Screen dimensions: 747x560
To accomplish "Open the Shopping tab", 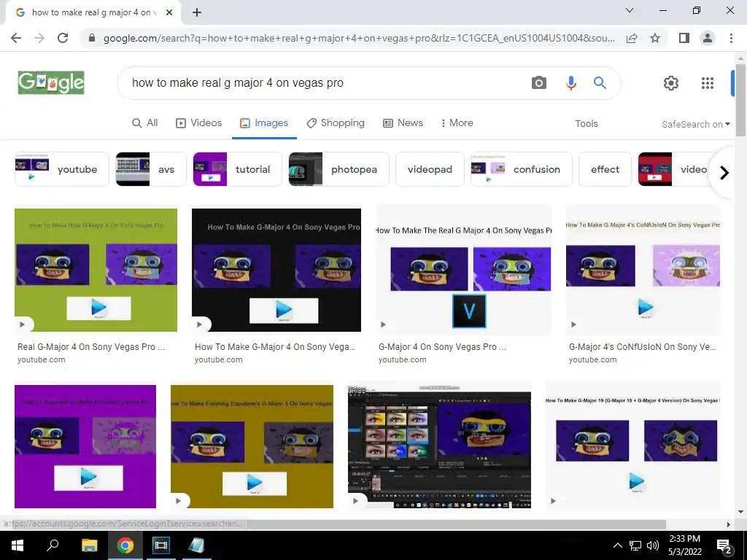I will pos(336,122).
